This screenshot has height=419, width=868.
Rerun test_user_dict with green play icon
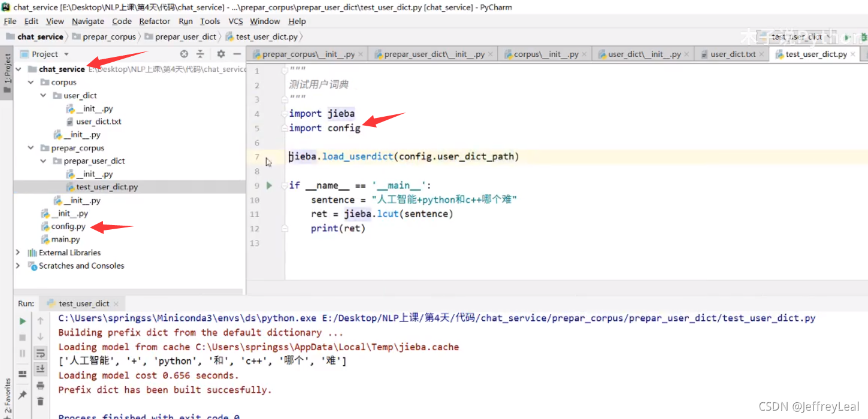pos(22,321)
